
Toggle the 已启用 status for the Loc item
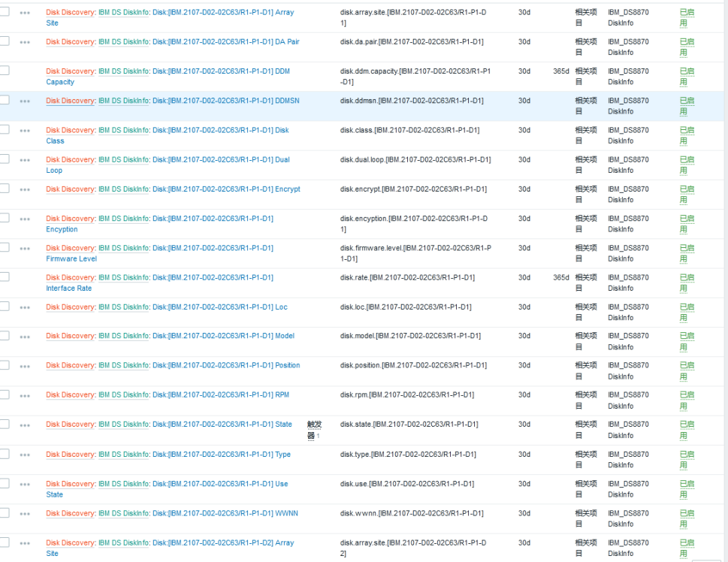[x=687, y=312]
